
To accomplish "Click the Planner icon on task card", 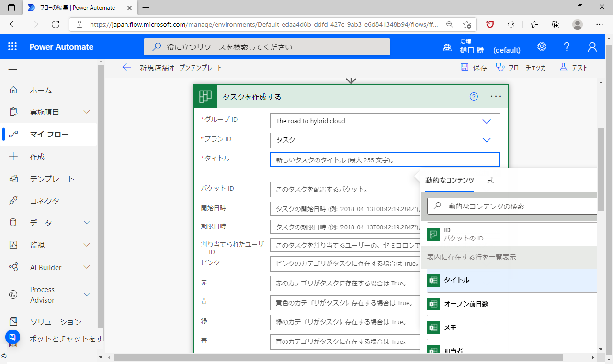I will [205, 97].
